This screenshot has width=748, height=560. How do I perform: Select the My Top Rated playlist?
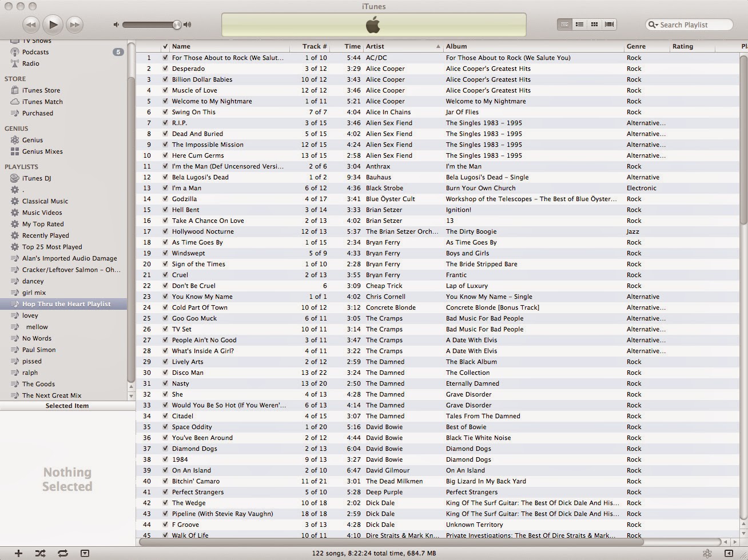coord(43,224)
